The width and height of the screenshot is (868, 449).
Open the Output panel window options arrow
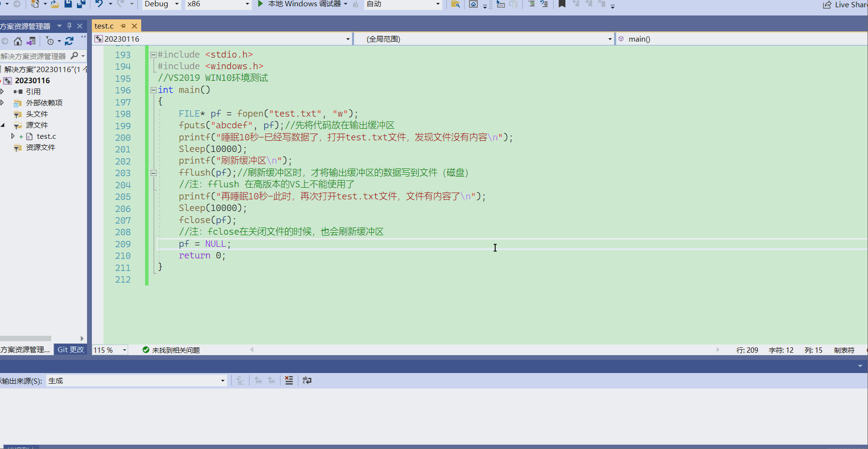coord(860,366)
